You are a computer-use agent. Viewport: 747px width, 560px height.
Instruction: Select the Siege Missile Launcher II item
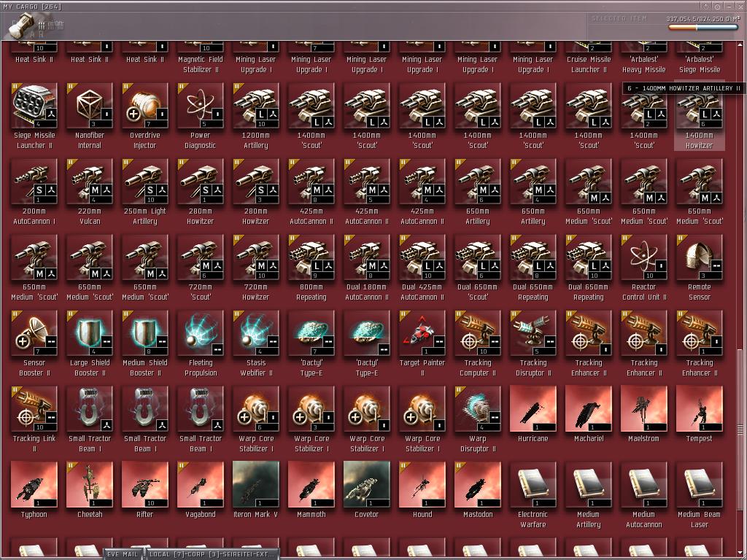coord(34,116)
